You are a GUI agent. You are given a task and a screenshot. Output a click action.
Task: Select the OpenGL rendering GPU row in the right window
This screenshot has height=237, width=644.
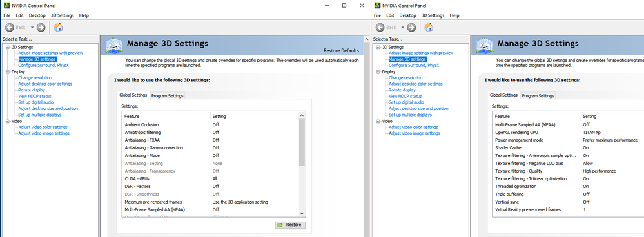(569, 133)
